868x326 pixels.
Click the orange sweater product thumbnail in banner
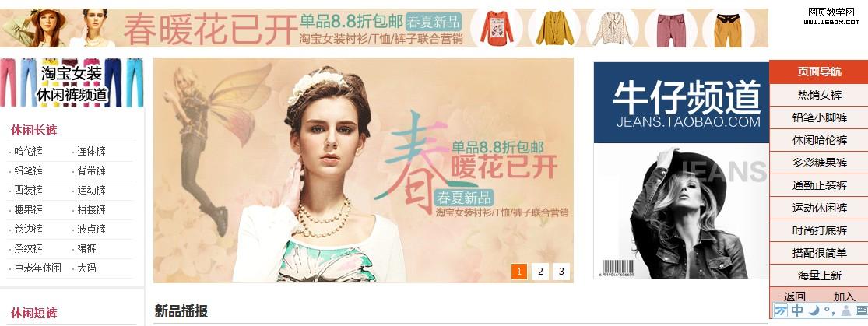tap(497, 28)
